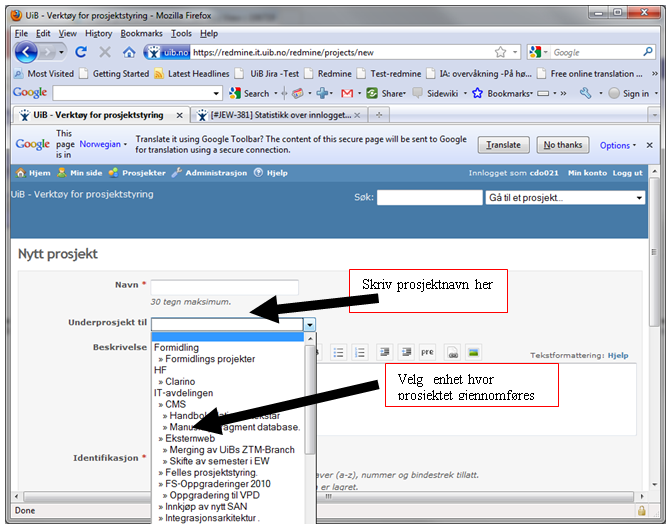Screen dimensions: 671x532
Task: Insert image using the editor toolbar icon
Action: point(473,352)
